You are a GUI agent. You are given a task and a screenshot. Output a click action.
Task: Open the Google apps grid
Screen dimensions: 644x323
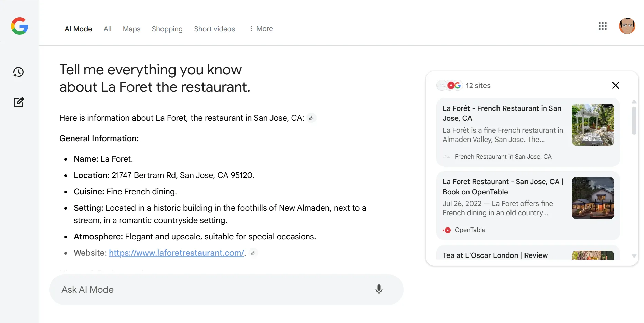point(603,26)
